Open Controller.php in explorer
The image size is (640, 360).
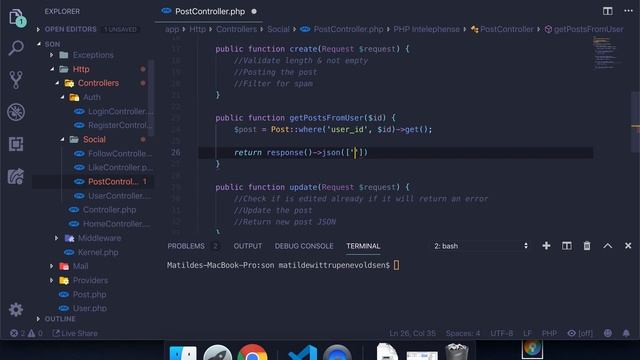pos(109,210)
